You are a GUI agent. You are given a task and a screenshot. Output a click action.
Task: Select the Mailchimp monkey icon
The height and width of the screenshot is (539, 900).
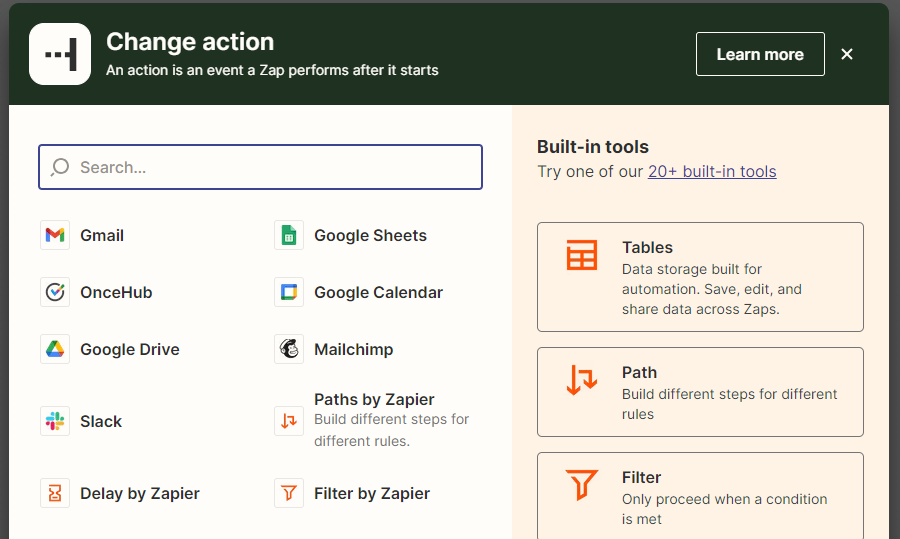[x=289, y=350]
